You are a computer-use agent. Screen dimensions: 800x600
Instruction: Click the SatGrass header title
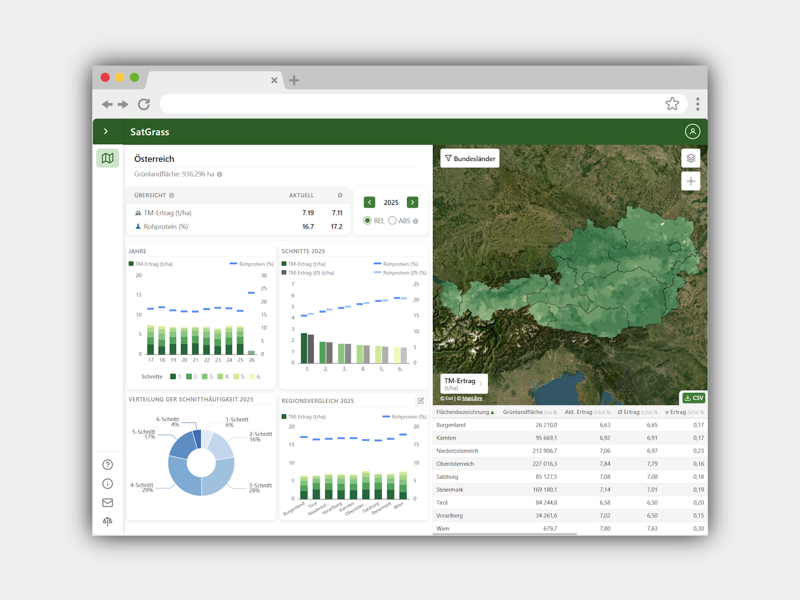pyautogui.click(x=149, y=132)
